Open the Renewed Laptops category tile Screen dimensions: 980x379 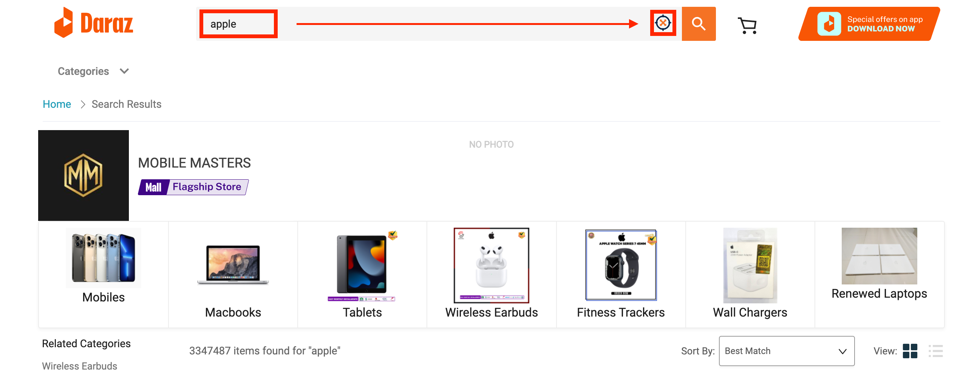coord(880,274)
